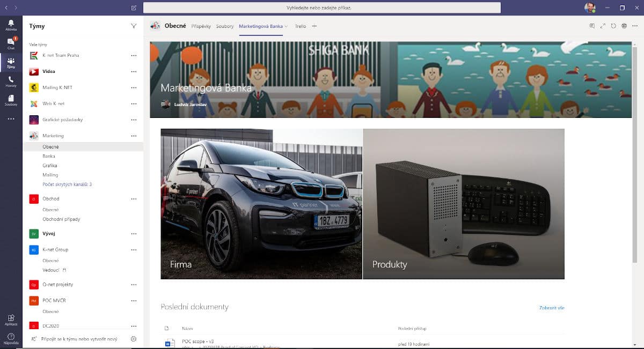Click the Obecné channel team avatar in header

155,26
